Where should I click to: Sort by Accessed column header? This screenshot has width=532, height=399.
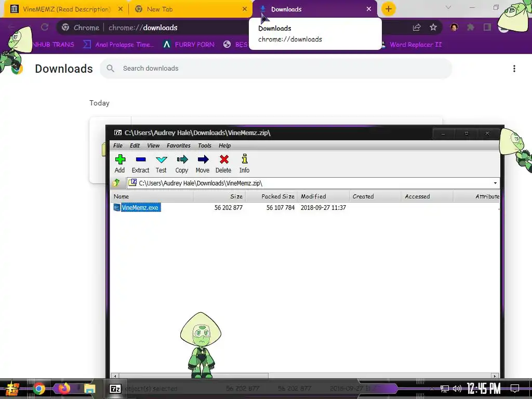(x=427, y=196)
